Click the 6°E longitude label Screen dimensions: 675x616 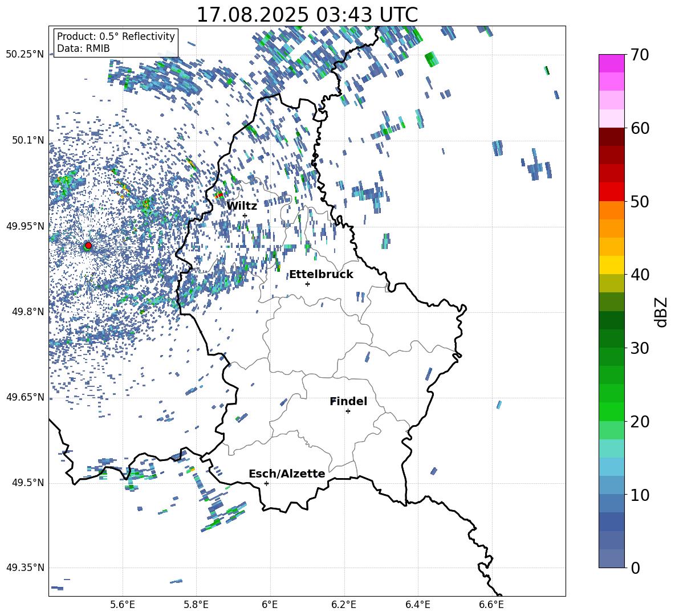click(x=270, y=605)
